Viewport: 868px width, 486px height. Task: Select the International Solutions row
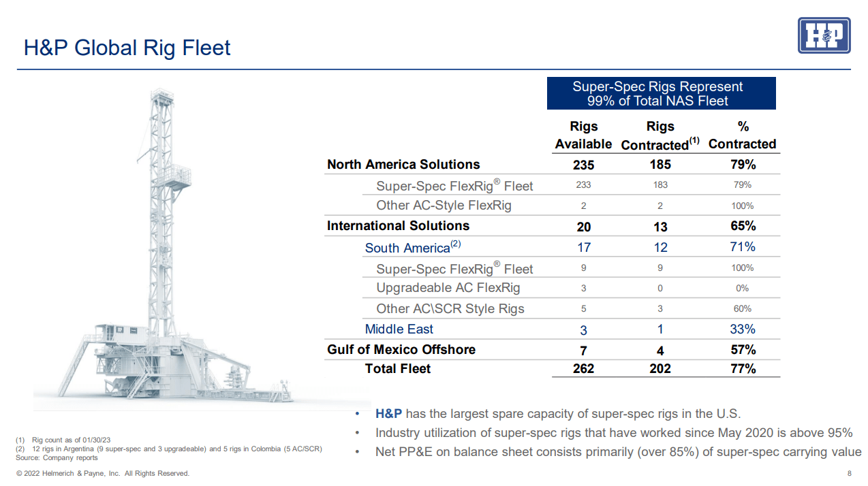coord(398,225)
